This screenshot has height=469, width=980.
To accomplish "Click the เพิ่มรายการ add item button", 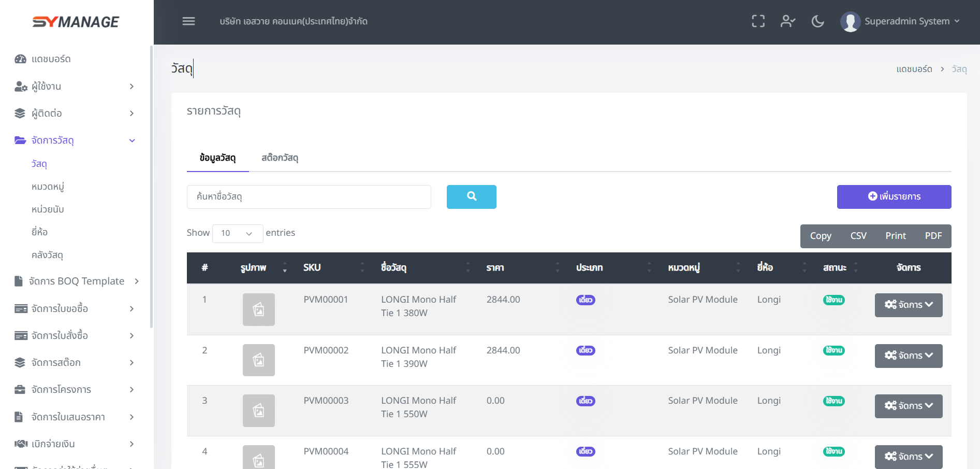I will [x=894, y=196].
